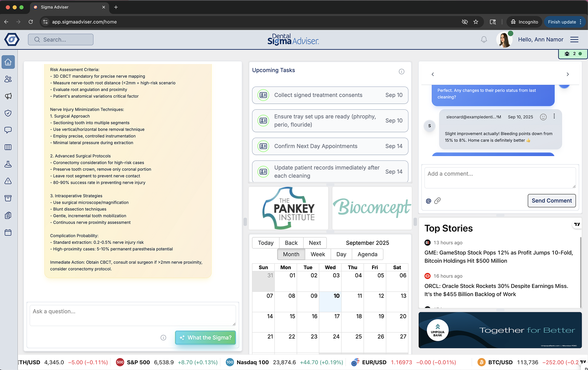Bookmark the page using the star icon
Screen dimensions: 588x370
[x=476, y=21]
